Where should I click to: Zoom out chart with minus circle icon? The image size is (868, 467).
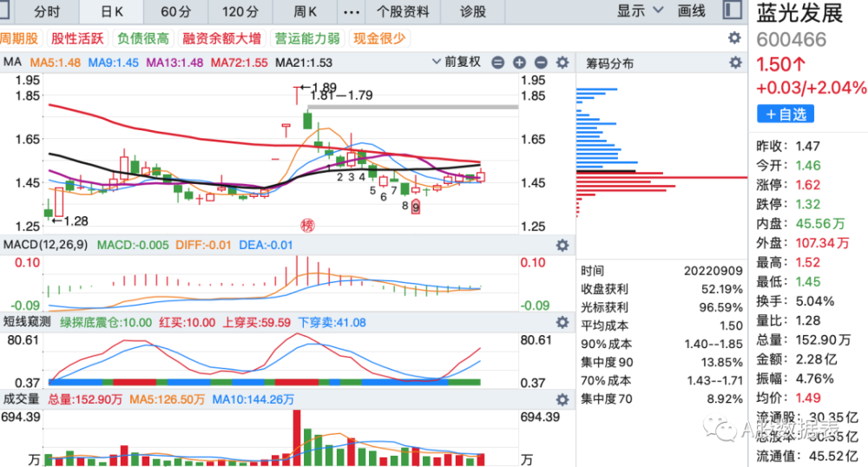(497, 62)
